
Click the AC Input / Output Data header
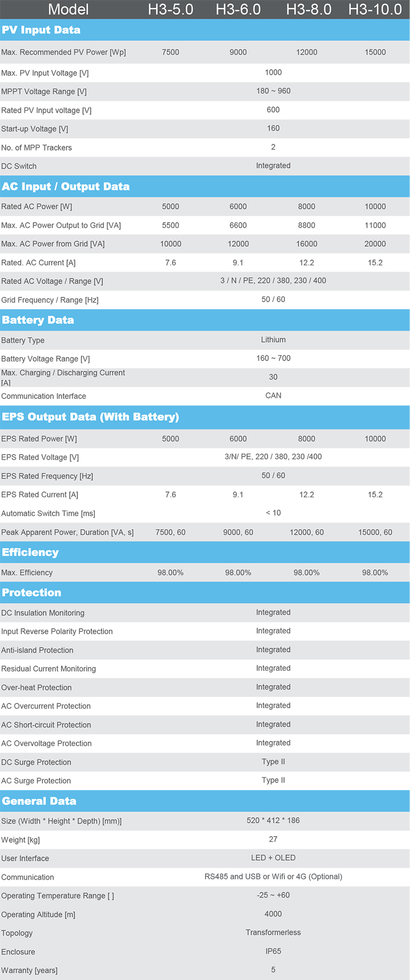[x=66, y=186]
